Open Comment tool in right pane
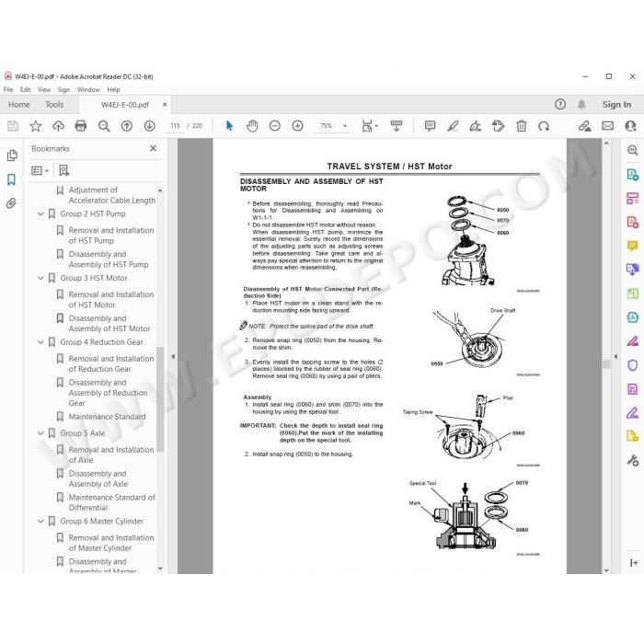 pyautogui.click(x=633, y=246)
